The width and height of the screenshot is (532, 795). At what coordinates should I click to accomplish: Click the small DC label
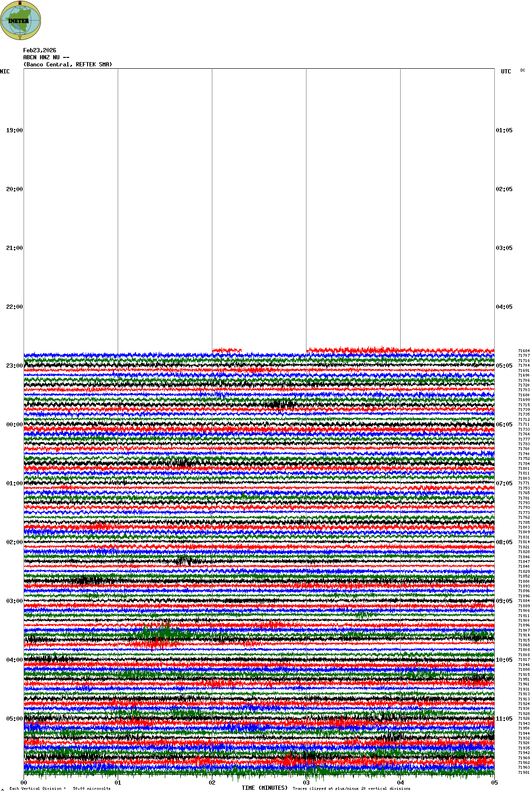pyautogui.click(x=523, y=71)
